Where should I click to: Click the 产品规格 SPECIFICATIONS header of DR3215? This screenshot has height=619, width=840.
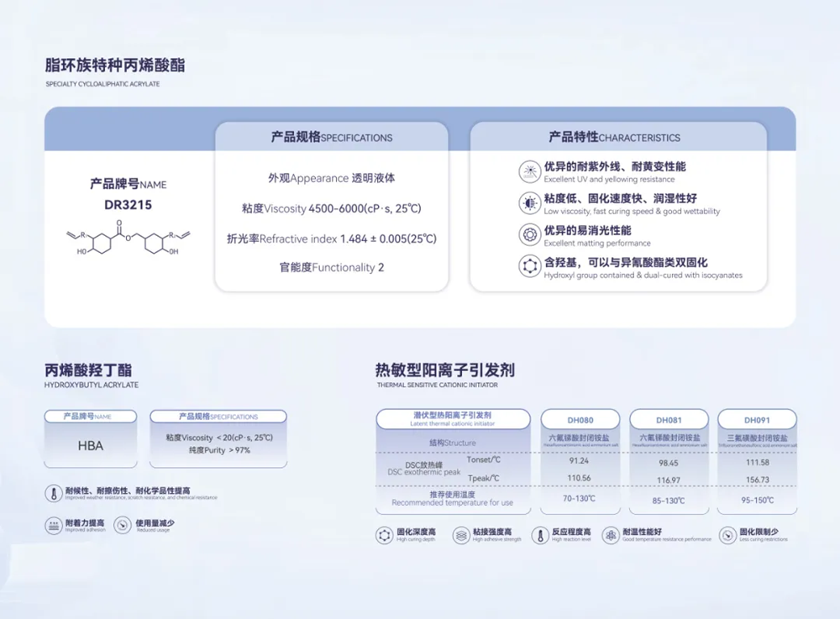[x=331, y=137]
